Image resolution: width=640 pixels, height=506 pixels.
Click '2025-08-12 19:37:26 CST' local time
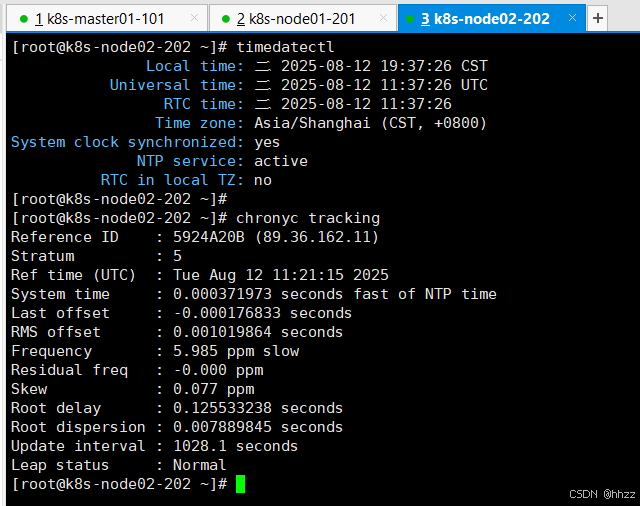coord(384,66)
